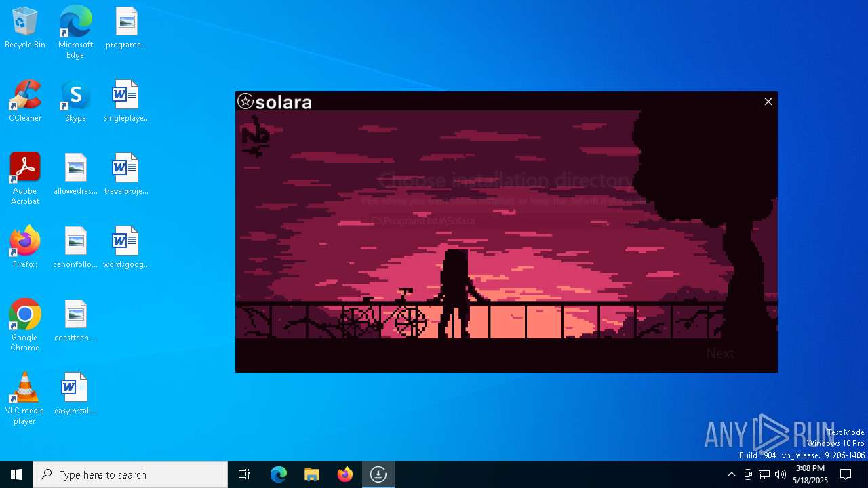Show hidden system tray icons
The width and height of the screenshot is (868, 488).
click(732, 474)
